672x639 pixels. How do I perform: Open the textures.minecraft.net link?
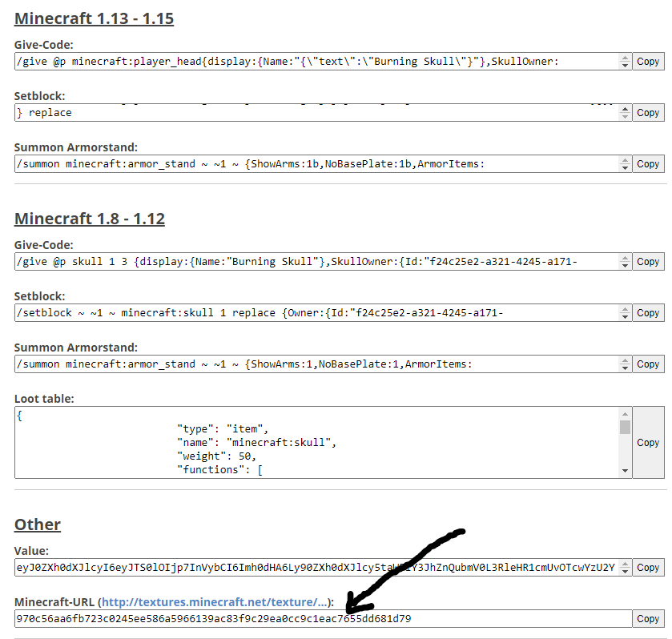tap(215, 602)
